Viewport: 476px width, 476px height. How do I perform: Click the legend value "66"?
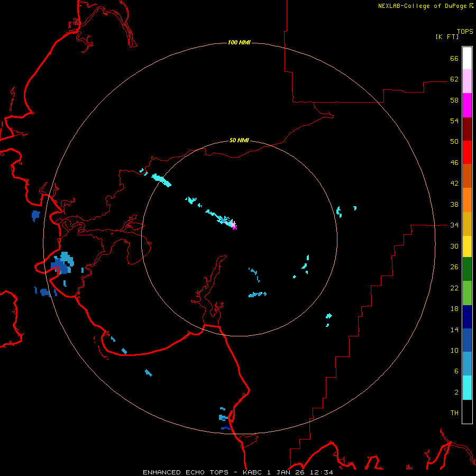tap(454, 58)
